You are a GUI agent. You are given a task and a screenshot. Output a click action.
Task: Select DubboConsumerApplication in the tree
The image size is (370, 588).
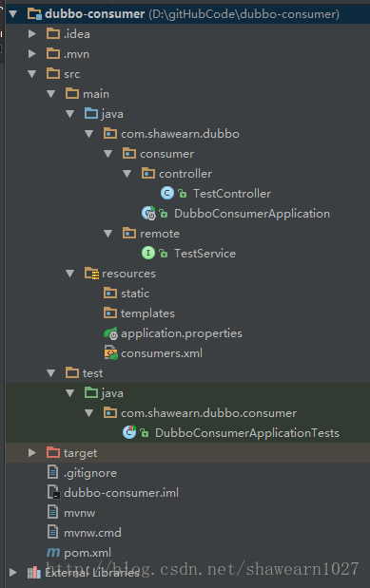252,214
